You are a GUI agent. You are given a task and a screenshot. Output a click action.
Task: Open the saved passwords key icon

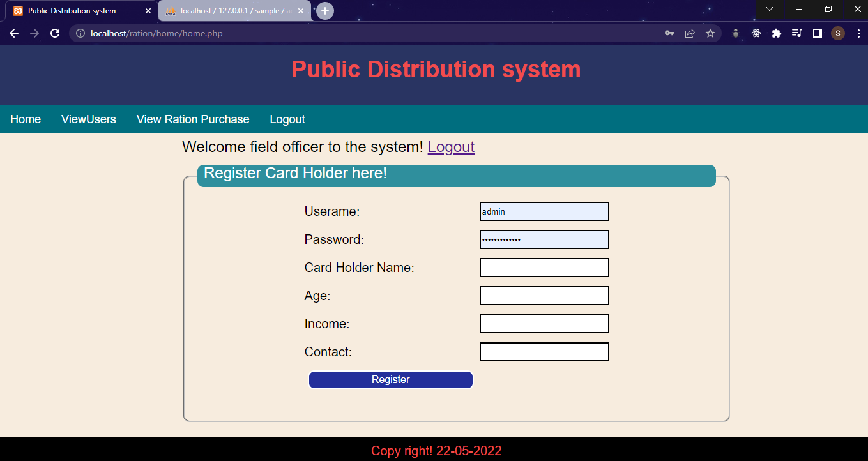click(669, 33)
